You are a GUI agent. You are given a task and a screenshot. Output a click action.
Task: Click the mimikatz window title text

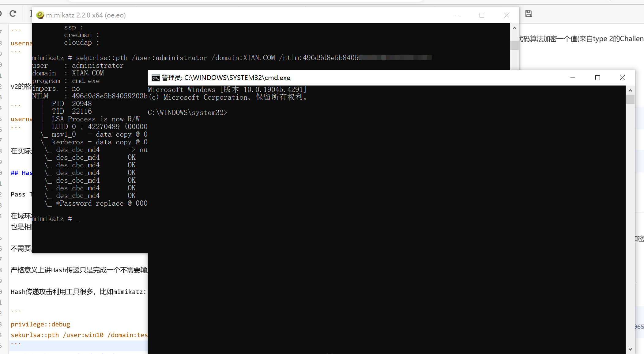click(x=86, y=15)
